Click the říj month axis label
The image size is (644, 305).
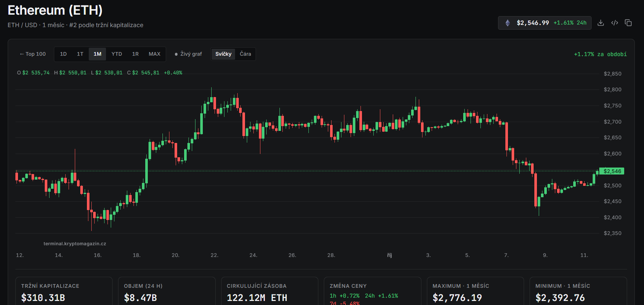coord(389,255)
